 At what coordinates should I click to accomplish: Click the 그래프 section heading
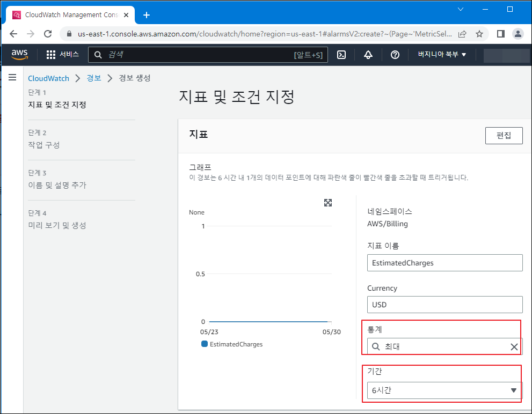click(200, 167)
